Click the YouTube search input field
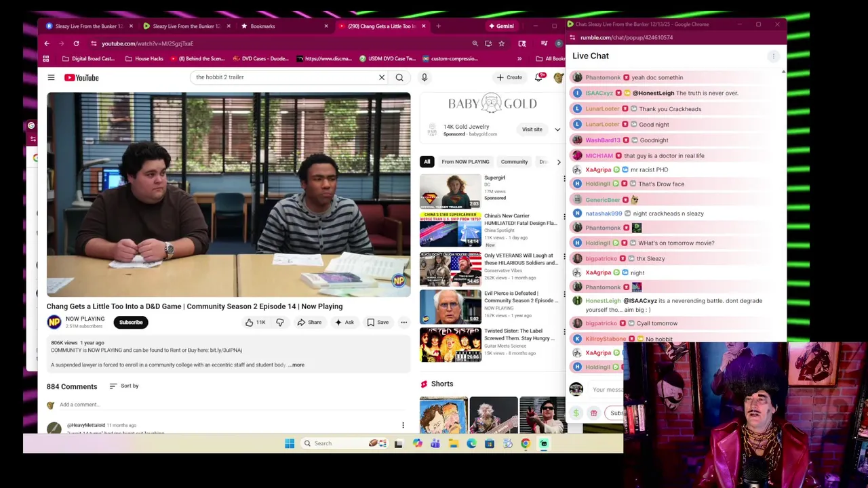This screenshot has height=488, width=868. tap(283, 77)
